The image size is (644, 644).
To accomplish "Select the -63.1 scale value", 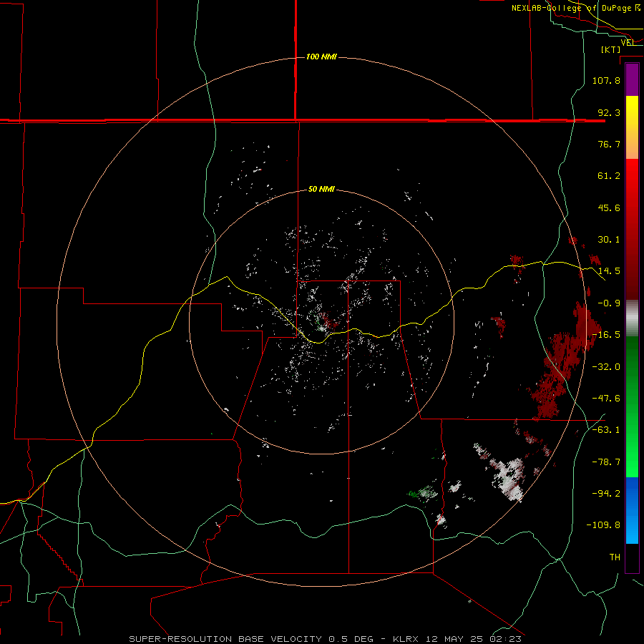I will pyautogui.click(x=606, y=430).
